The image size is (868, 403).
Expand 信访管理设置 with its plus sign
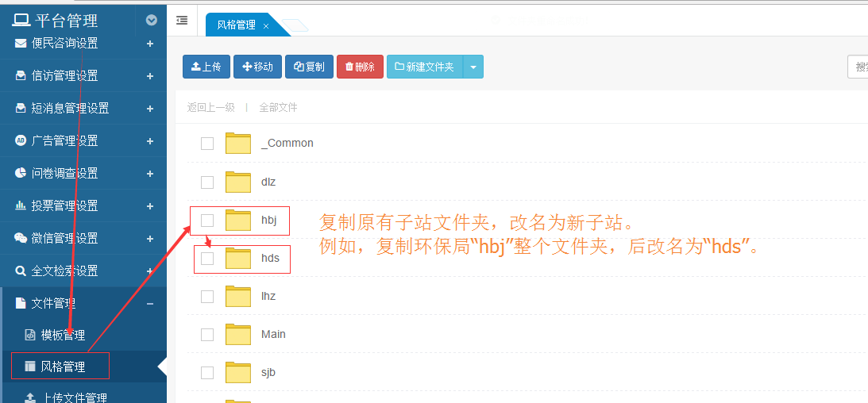coord(150,75)
